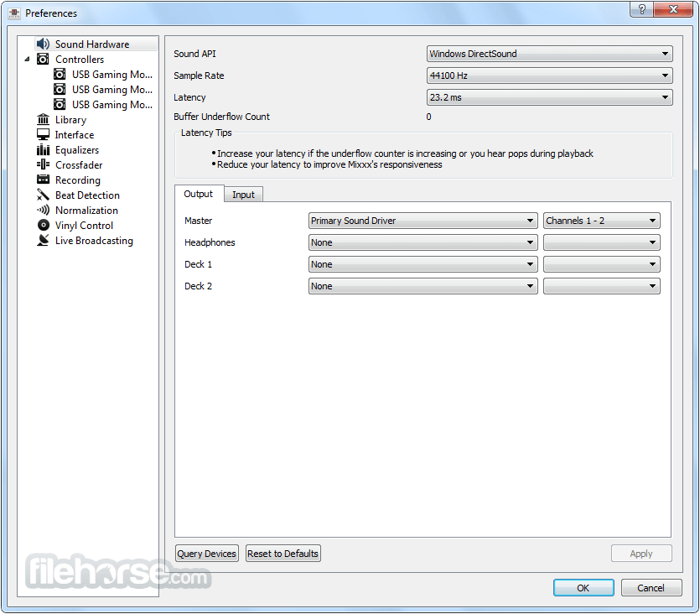Open the Library preferences page
The image size is (700, 614).
tap(70, 120)
